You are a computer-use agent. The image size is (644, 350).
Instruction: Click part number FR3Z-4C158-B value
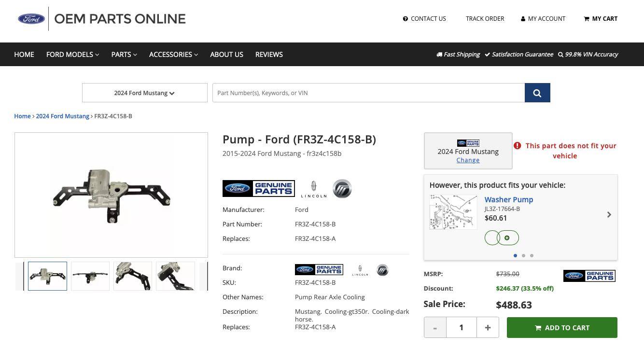tap(315, 224)
